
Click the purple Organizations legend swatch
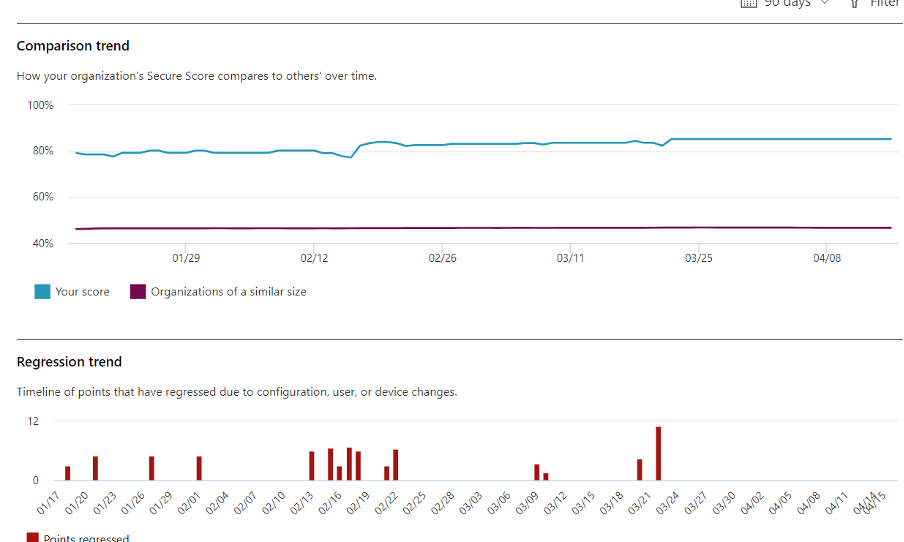coord(137,292)
